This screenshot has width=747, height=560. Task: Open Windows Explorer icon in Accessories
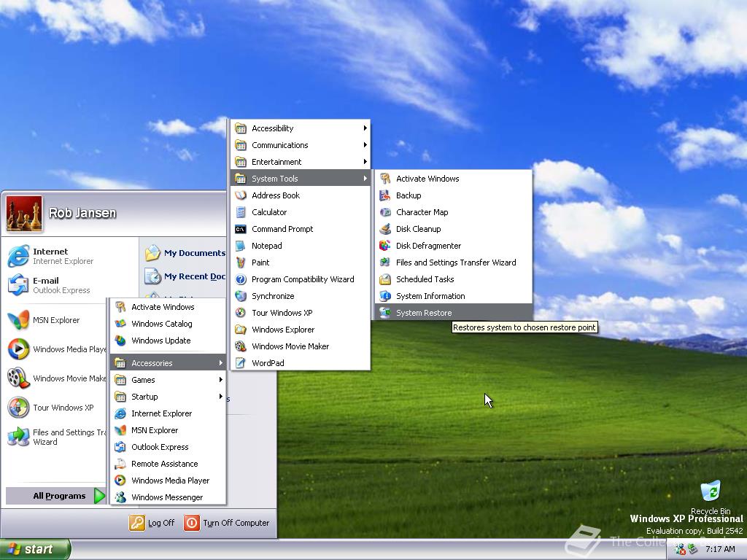241,330
